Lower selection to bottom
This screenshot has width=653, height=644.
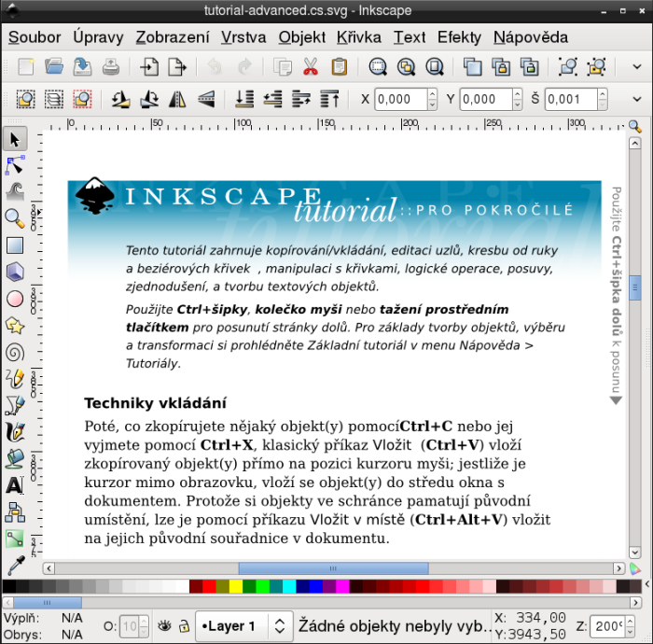pyautogui.click(x=244, y=99)
